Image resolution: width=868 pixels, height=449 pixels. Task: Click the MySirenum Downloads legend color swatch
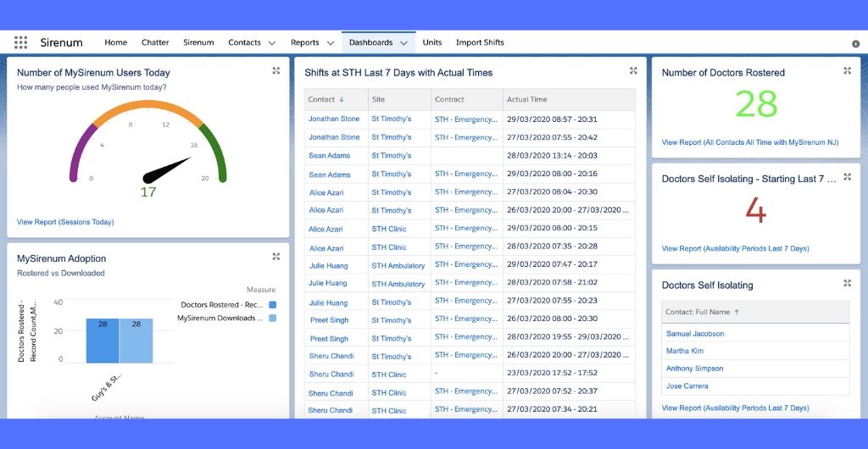pyautogui.click(x=272, y=319)
